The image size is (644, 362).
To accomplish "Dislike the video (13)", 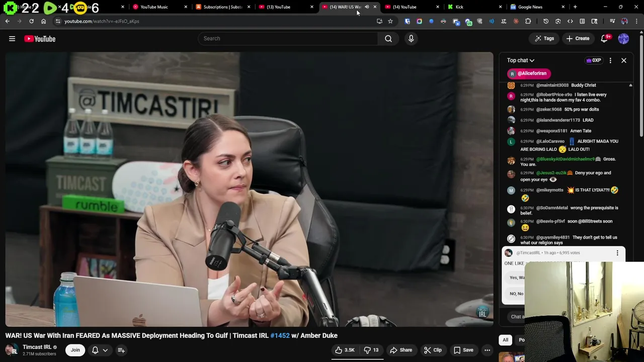I will pyautogui.click(x=372, y=350).
